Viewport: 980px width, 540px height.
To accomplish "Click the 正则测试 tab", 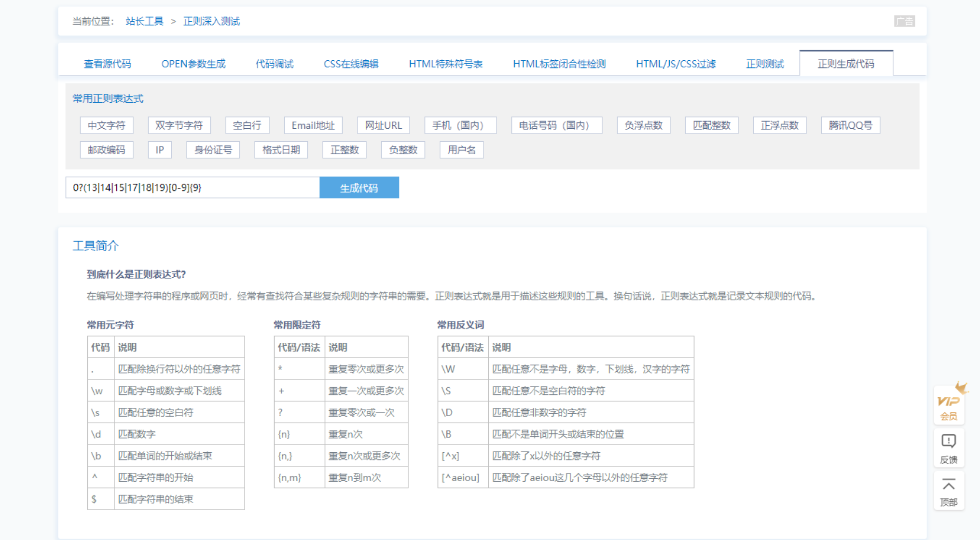I will (x=764, y=64).
